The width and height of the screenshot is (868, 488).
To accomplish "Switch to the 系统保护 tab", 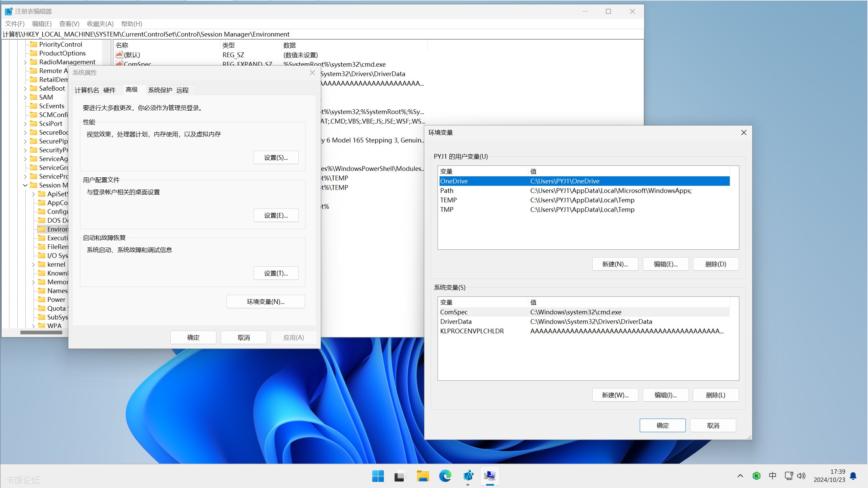I will click(160, 90).
